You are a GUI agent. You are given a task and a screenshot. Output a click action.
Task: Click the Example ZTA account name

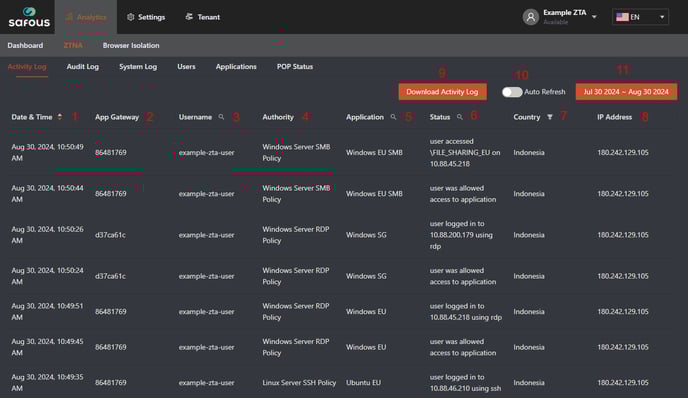point(564,12)
